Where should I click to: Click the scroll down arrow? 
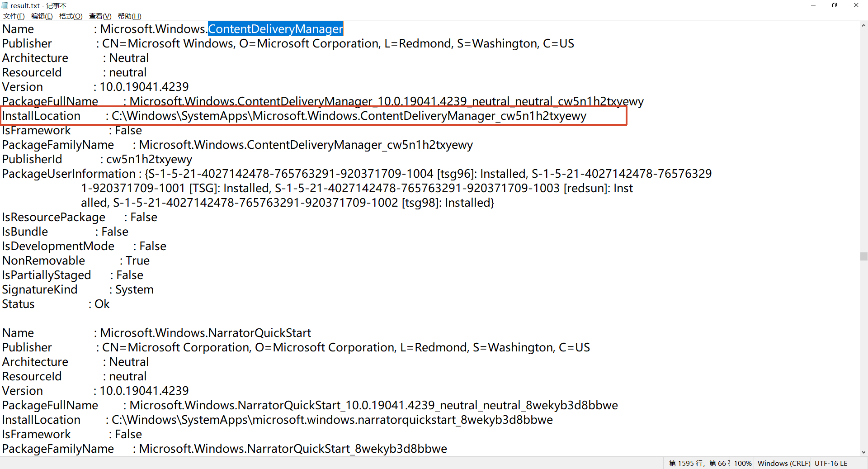(863, 452)
